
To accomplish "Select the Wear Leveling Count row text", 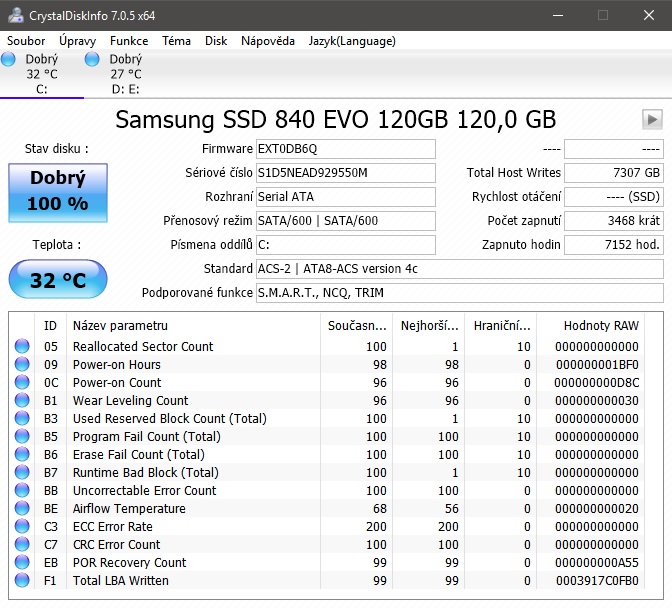I will [130, 400].
